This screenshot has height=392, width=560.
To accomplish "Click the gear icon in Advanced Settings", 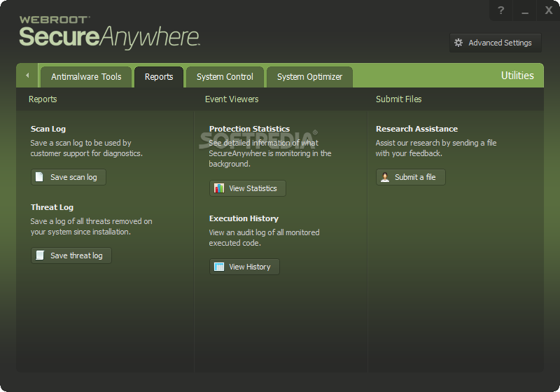I will click(458, 43).
